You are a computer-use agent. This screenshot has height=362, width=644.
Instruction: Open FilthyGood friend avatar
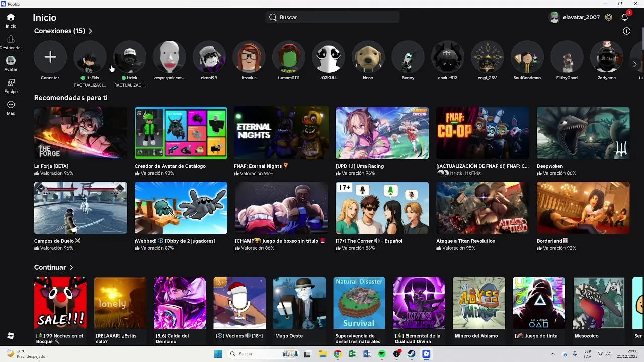(567, 57)
